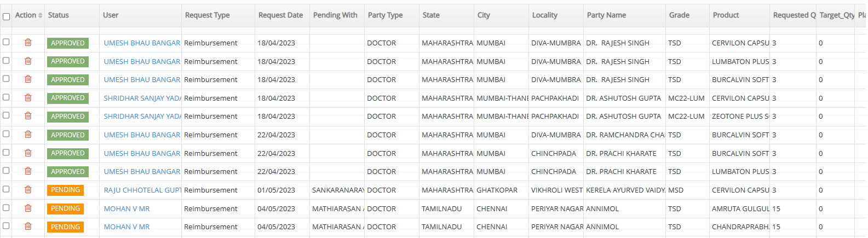The width and height of the screenshot is (868, 238).
Task: Click the Party Name column header
Action: [606, 15]
